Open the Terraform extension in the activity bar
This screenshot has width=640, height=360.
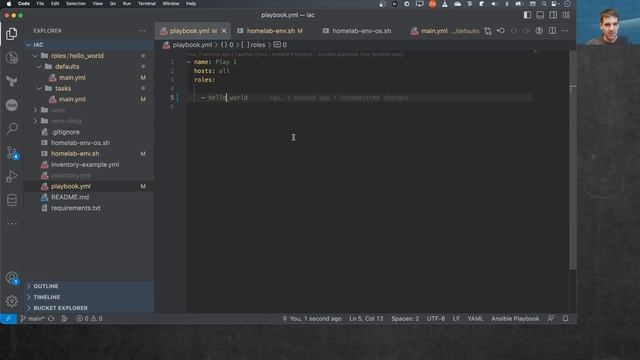tap(11, 81)
